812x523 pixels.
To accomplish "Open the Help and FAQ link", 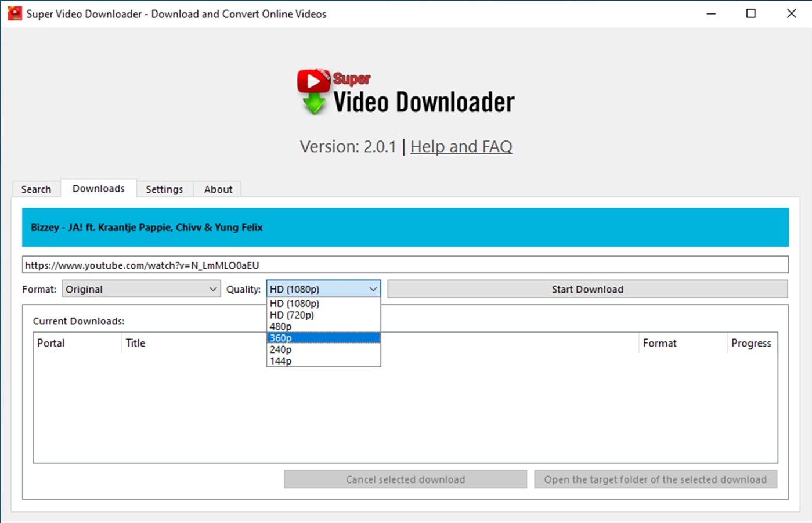I will coord(461,146).
